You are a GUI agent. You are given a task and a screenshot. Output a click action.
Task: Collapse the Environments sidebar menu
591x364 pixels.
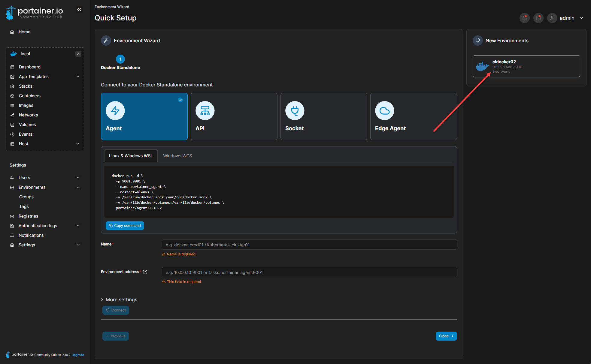pos(78,187)
